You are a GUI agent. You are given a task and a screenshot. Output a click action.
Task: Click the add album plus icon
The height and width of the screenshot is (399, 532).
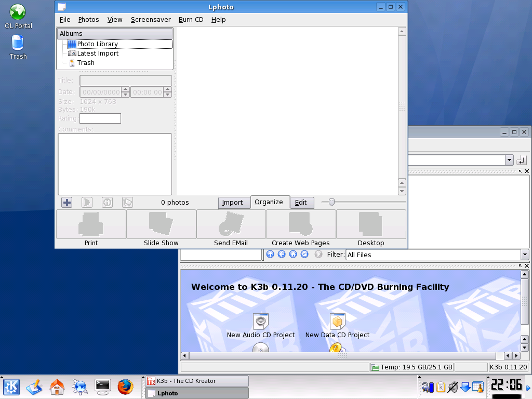pyautogui.click(x=67, y=203)
